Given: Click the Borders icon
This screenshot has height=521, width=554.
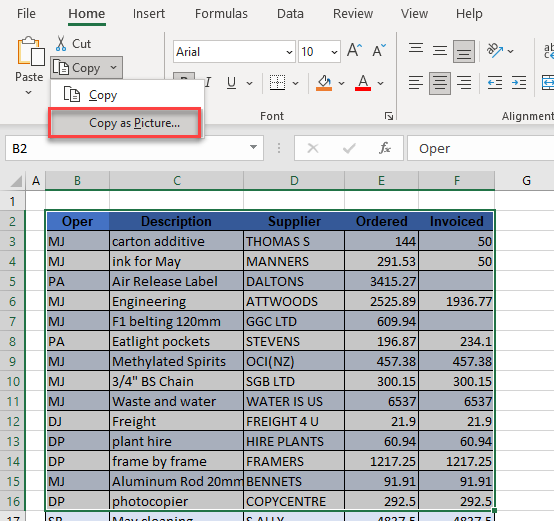Looking at the screenshot, I should (x=277, y=83).
